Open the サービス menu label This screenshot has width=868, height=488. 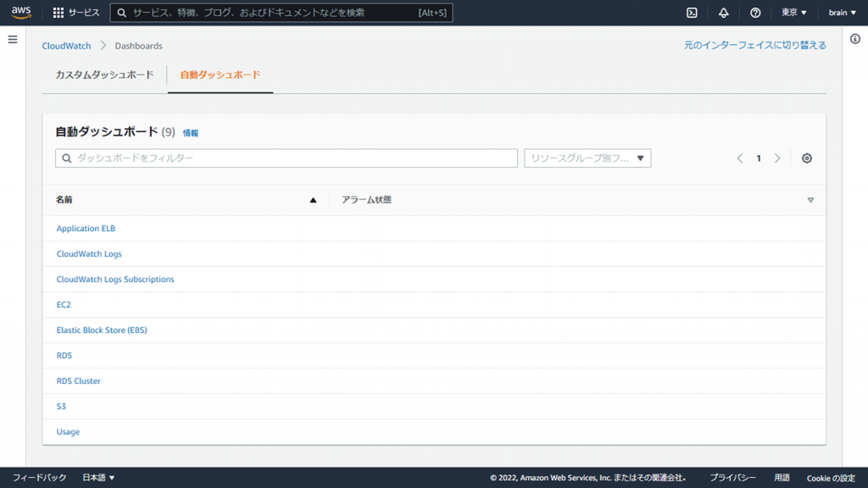[x=84, y=13]
